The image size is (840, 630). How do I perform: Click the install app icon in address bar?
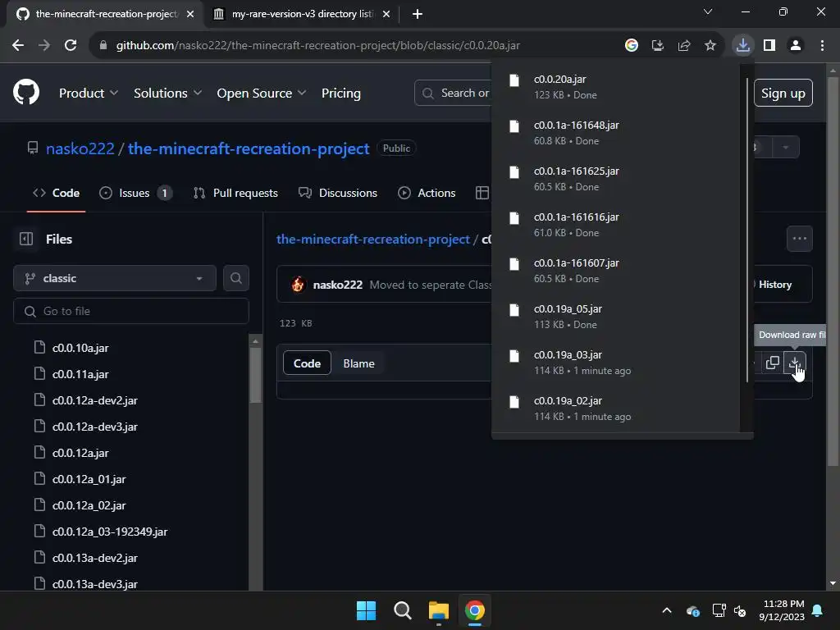[657, 46]
